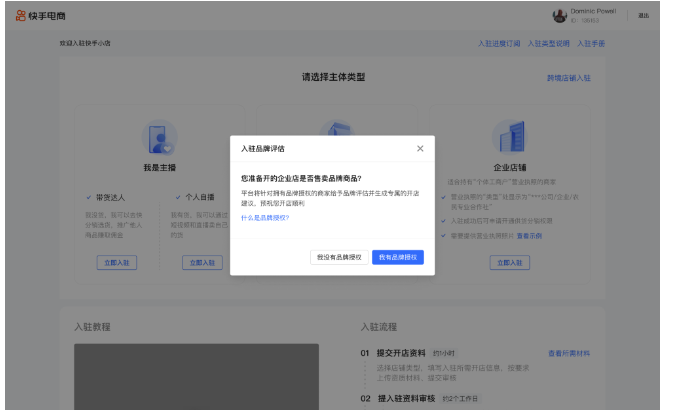Click the 我没有品牌授权 button
This screenshot has width=675, height=417.
click(x=338, y=257)
